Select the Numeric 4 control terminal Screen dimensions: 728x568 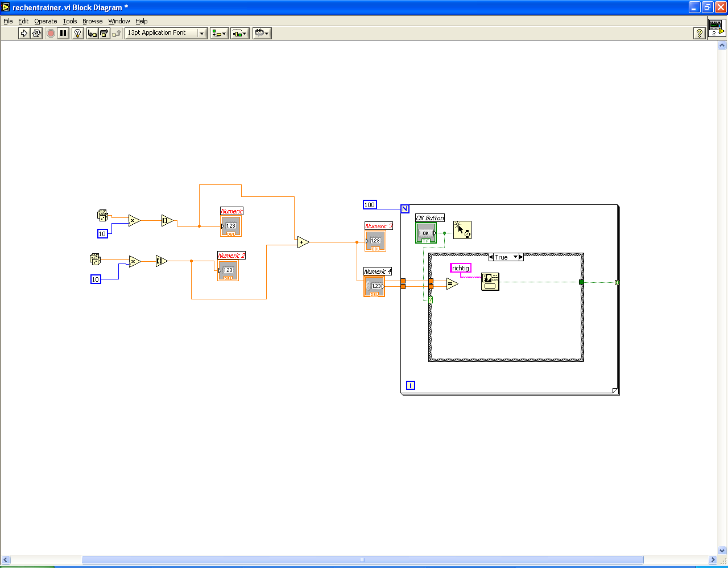point(374,286)
